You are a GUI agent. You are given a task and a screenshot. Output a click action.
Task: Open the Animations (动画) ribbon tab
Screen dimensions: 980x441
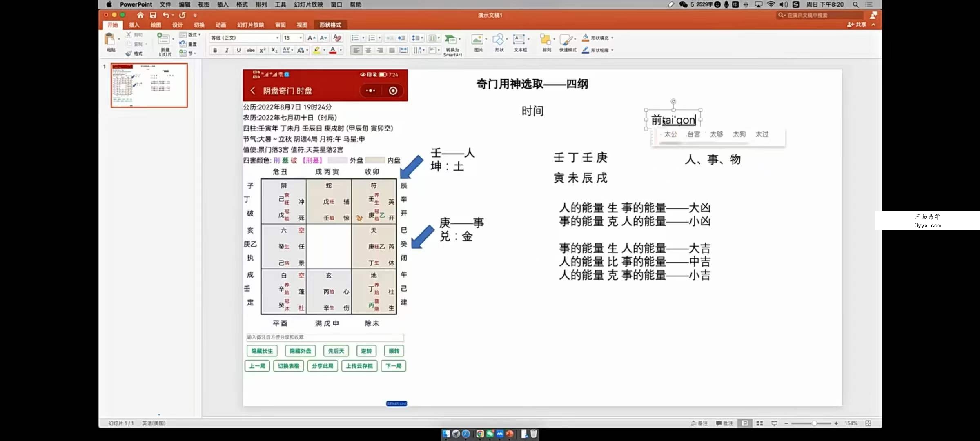pos(220,25)
